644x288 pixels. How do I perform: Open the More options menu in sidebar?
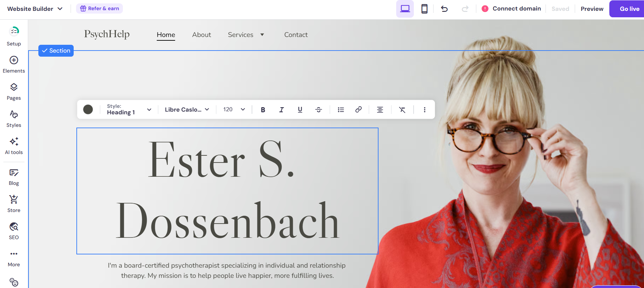(x=14, y=258)
